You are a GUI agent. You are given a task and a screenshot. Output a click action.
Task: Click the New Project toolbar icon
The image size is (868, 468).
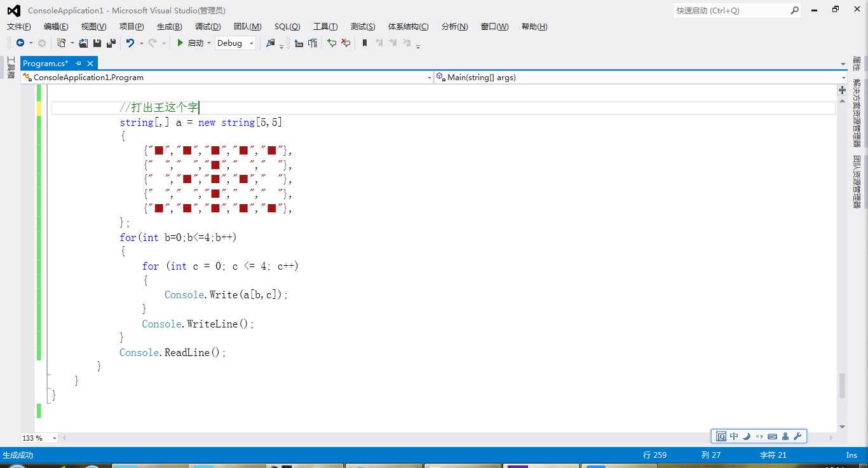62,43
